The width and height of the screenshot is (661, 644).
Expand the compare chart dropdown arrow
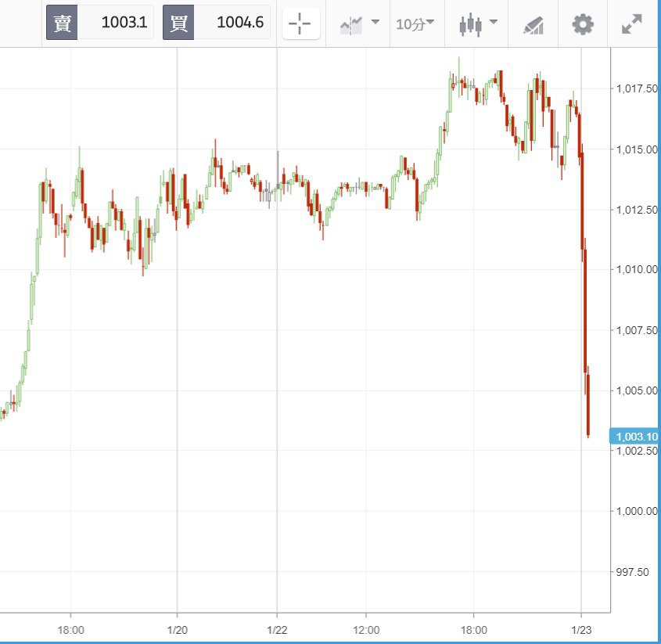click(375, 23)
